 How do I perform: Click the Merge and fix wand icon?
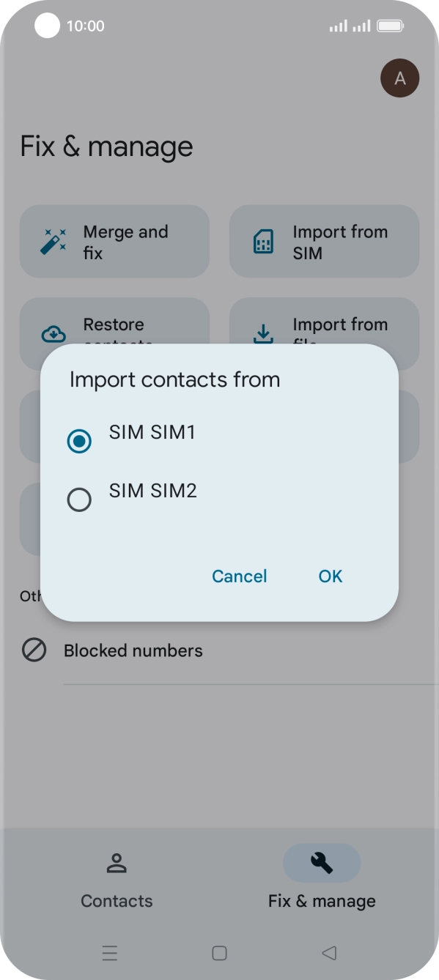[53, 242]
